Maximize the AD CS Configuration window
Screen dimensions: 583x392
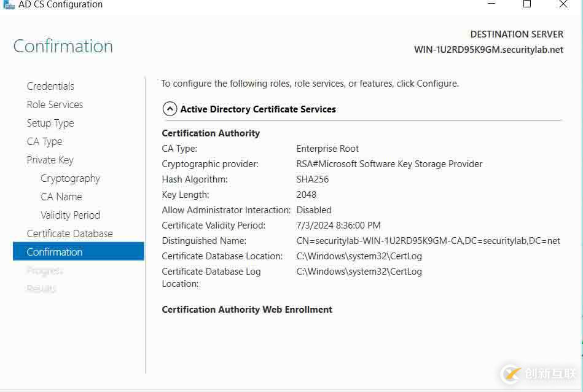[x=527, y=4]
